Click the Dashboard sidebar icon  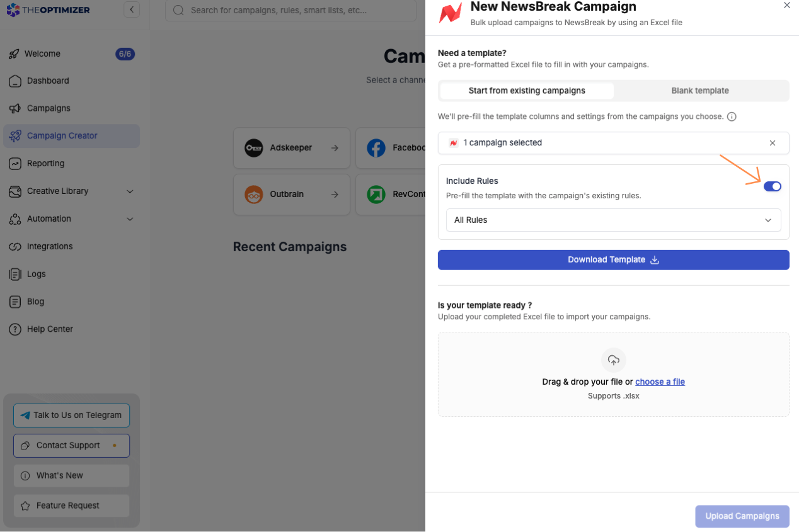15,81
